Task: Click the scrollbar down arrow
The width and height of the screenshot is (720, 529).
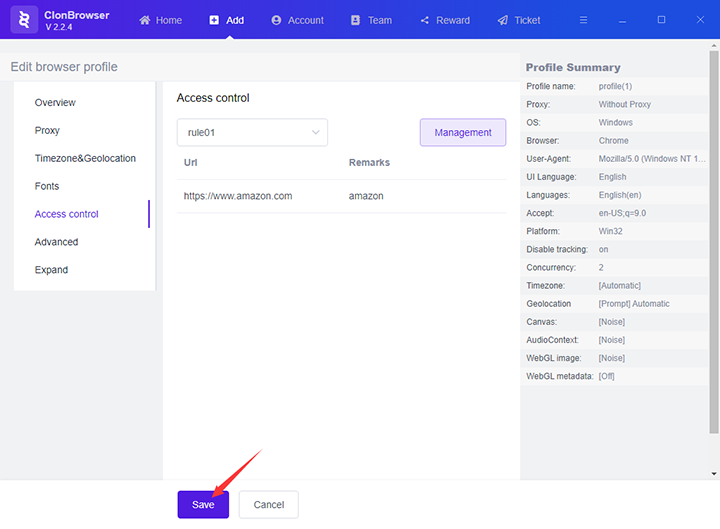Action: pos(714,474)
